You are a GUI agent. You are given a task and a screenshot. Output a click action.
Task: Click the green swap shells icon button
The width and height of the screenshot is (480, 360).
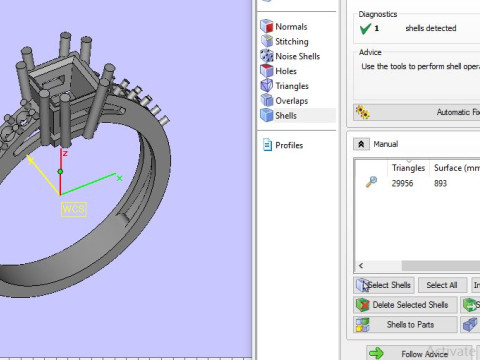point(470,305)
